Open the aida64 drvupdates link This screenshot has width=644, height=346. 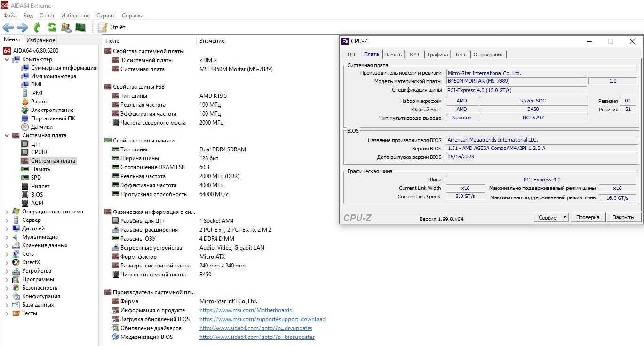(x=256, y=328)
